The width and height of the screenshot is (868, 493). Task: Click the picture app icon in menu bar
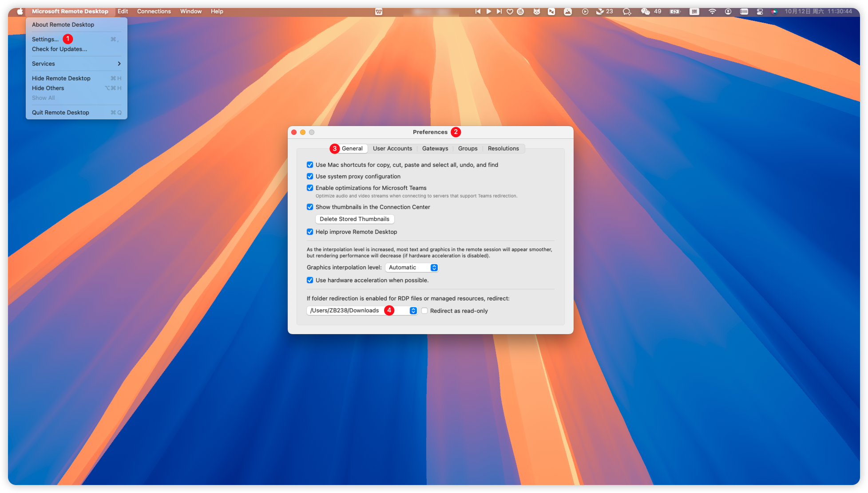coord(567,12)
